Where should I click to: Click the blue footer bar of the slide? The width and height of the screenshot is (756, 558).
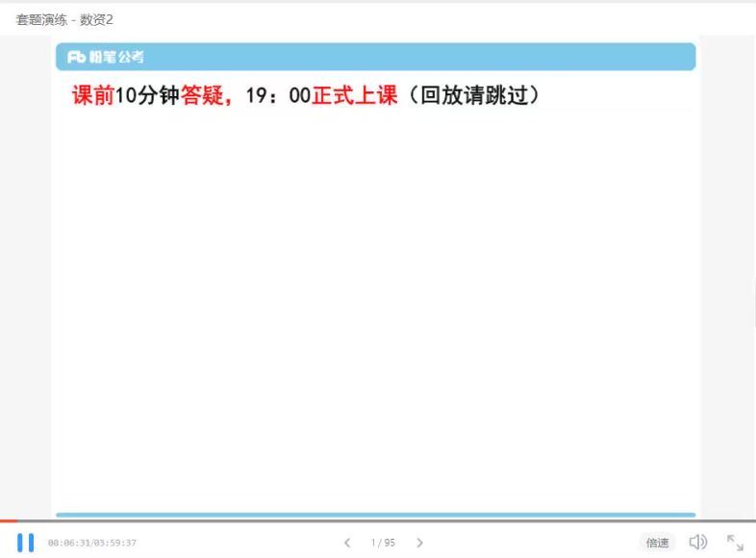(x=375, y=515)
